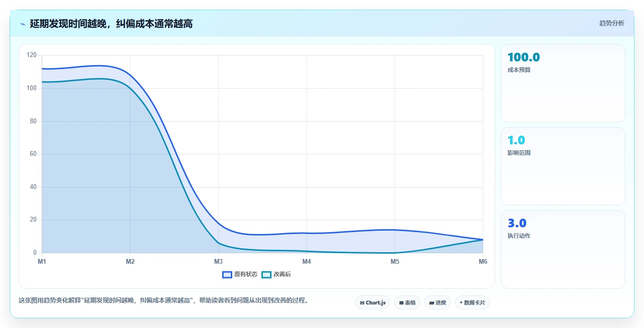Open the 执行动作 3.0 card
The image size is (644, 328).
coord(563,249)
